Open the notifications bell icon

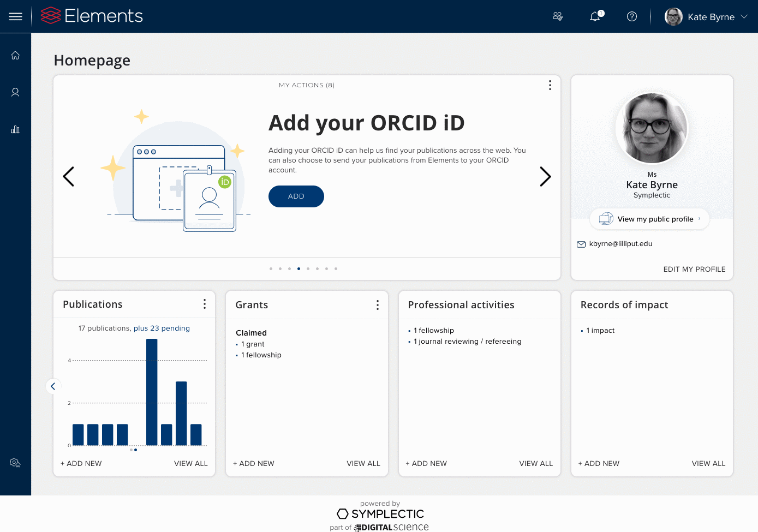595,16
